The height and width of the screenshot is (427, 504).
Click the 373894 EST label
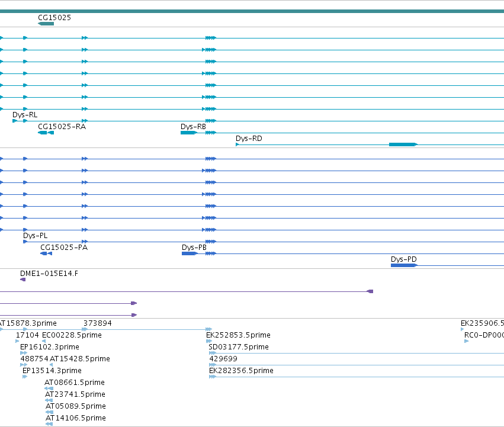coord(97,323)
